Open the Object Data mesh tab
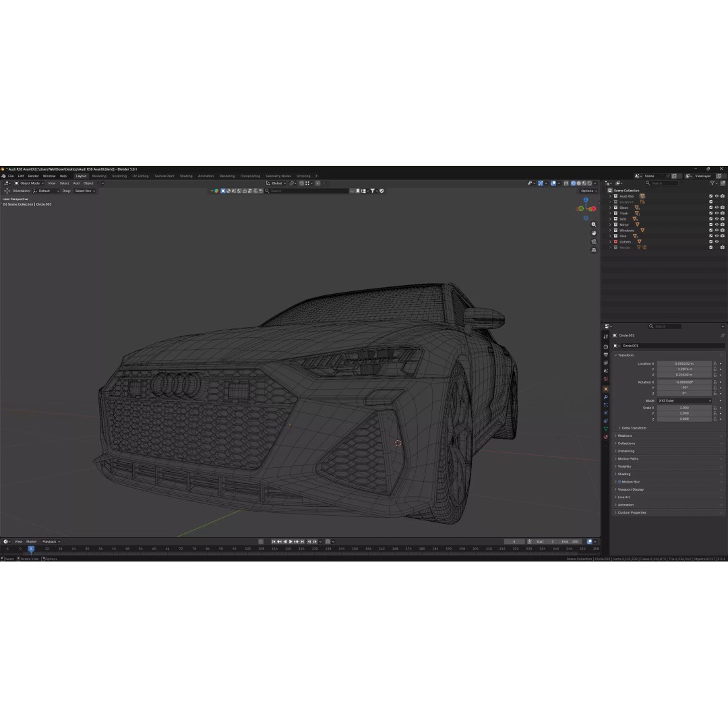Viewport: 728px width, 728px height. click(605, 429)
